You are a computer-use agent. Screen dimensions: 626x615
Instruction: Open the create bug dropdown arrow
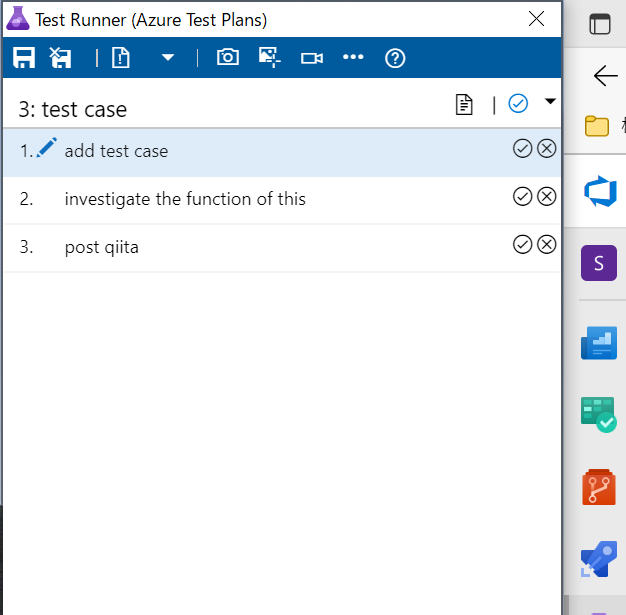pos(168,58)
